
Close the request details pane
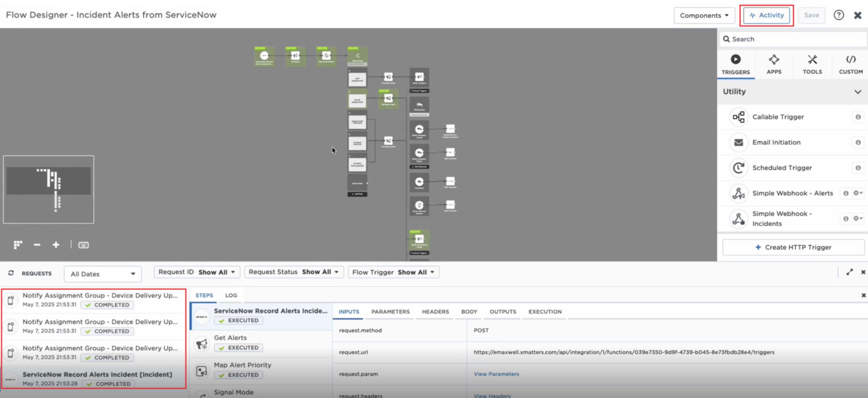click(863, 295)
